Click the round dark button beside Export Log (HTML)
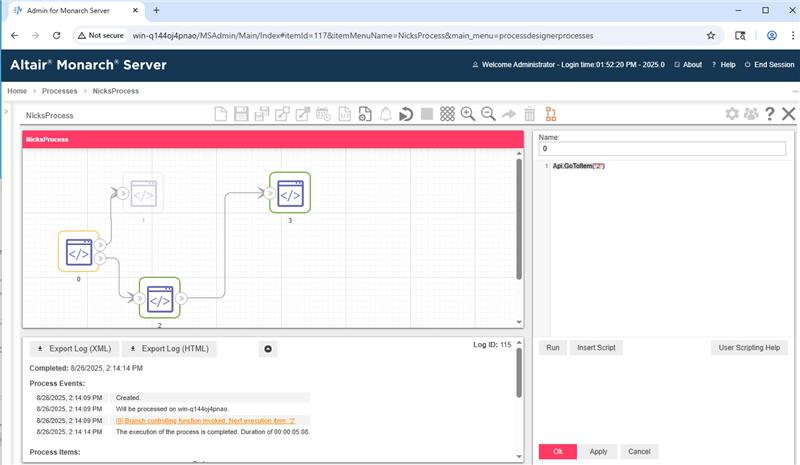 click(268, 349)
